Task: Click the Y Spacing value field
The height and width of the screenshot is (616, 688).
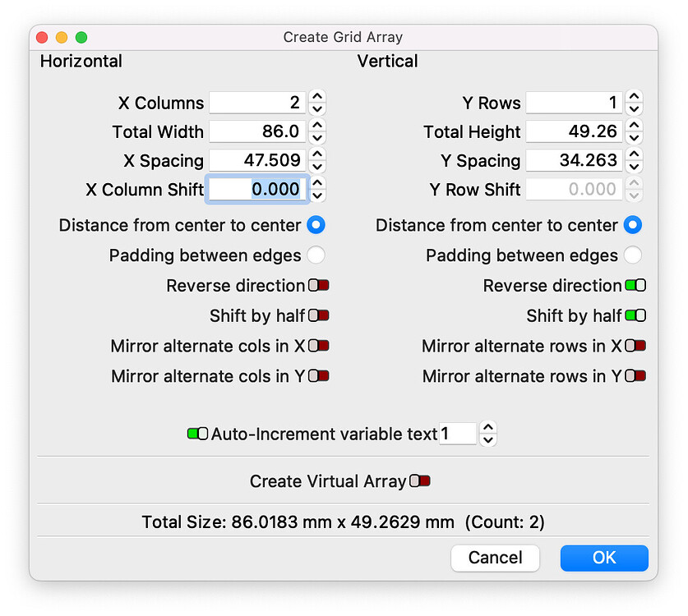Action: pos(574,160)
